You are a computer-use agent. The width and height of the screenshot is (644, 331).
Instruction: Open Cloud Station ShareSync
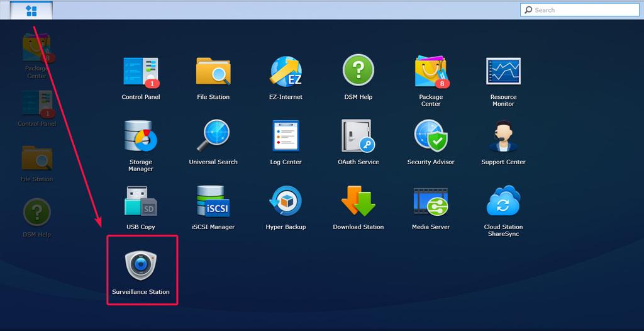(503, 201)
